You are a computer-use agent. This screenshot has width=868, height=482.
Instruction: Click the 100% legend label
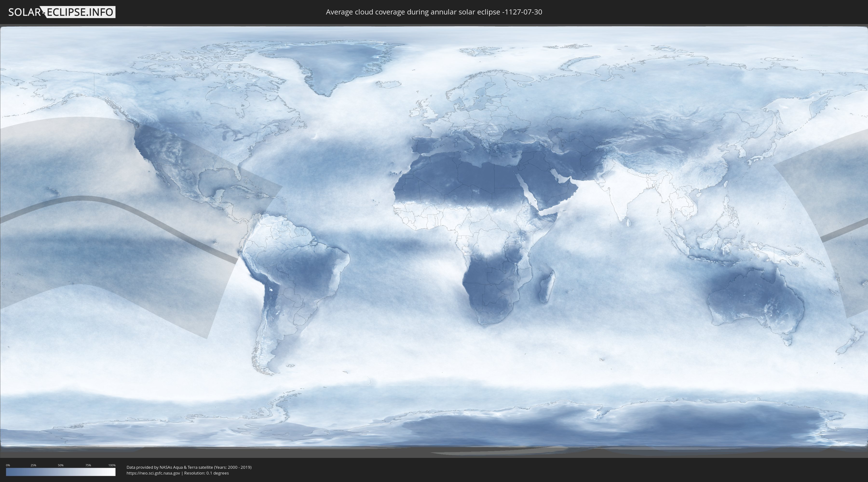pos(112,465)
